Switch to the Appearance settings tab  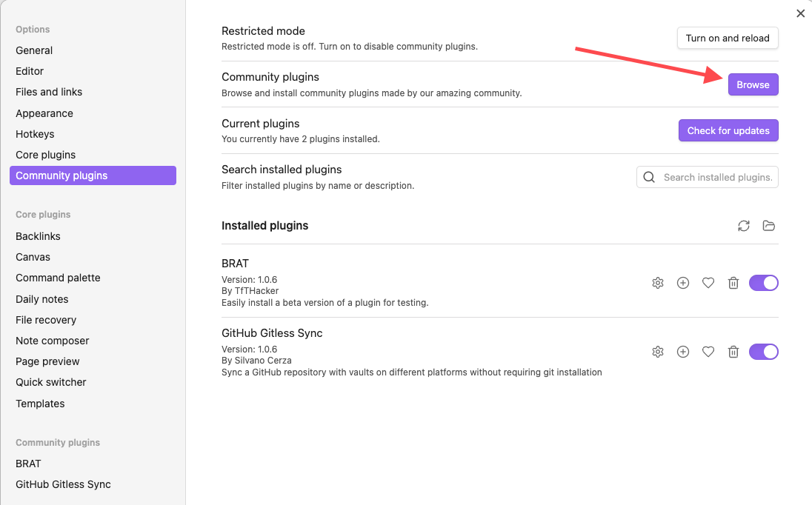point(44,113)
